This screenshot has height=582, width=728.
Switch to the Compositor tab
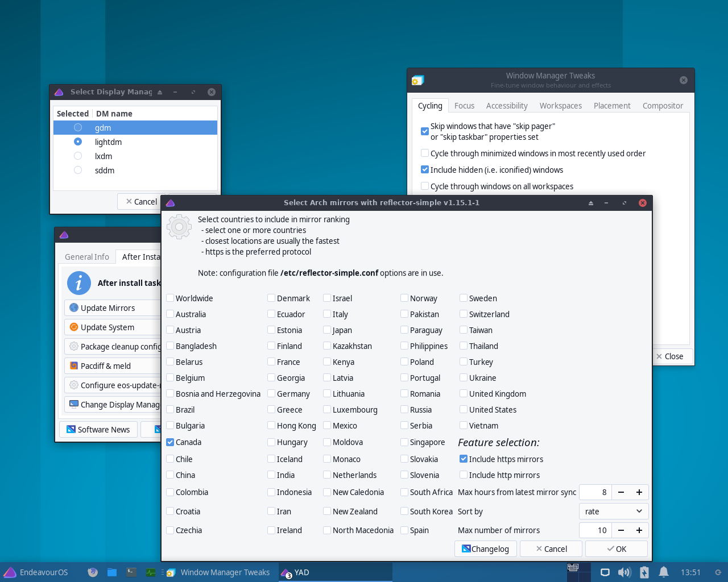(663, 106)
